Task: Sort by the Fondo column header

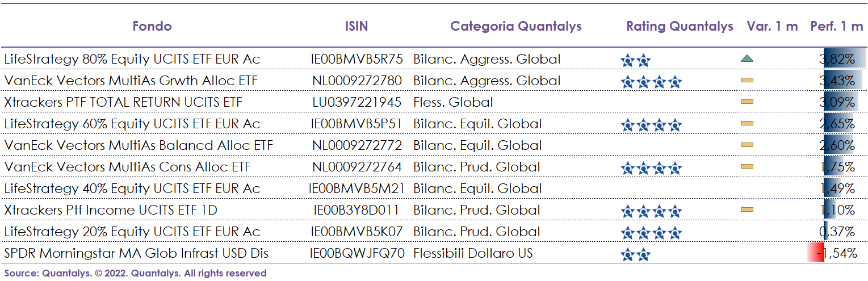Action: coord(152,26)
